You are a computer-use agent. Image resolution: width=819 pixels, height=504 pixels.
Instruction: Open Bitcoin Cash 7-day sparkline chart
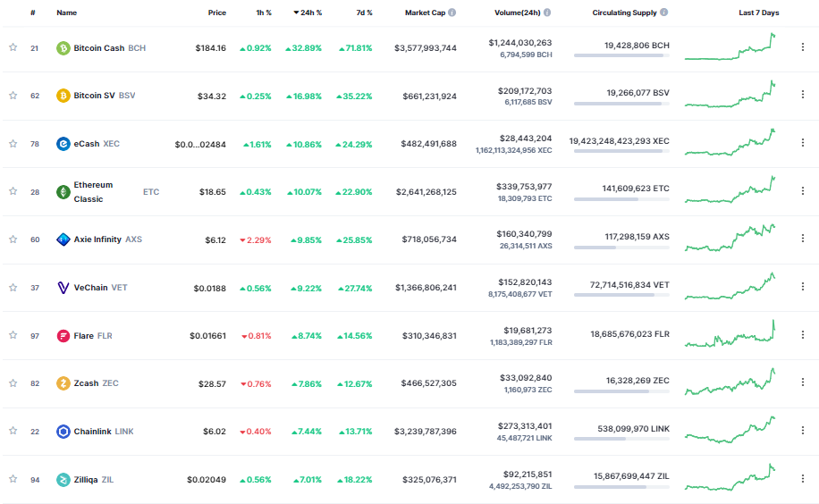[730, 47]
